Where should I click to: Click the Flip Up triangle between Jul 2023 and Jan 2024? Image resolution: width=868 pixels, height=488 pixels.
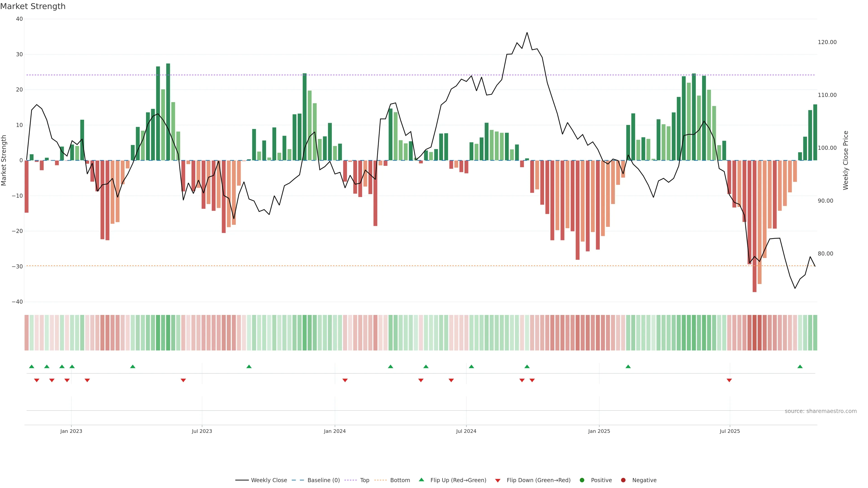point(249,366)
